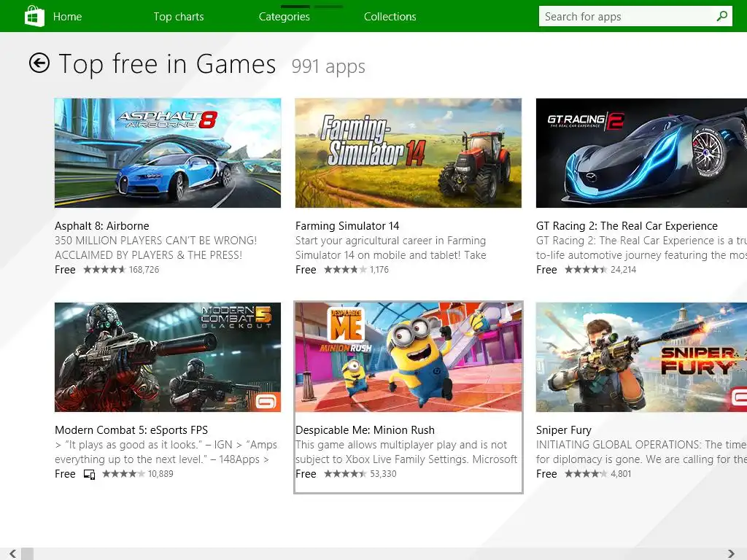Open the Top charts menu
Image resolution: width=747 pixels, height=560 pixels.
(179, 17)
